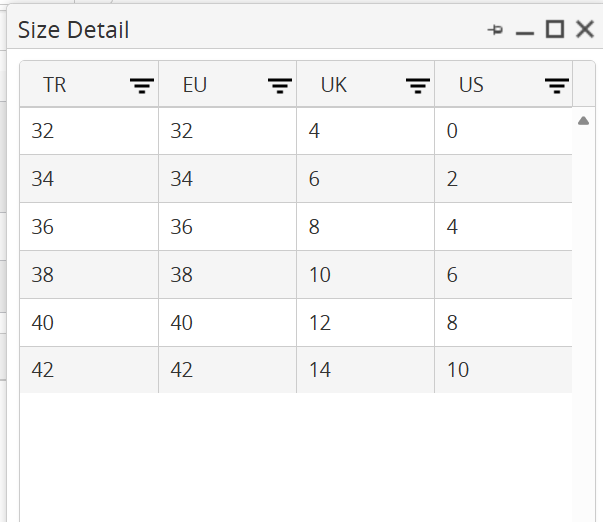603x522 pixels.
Task: Open the EU column filter menu
Action: (281, 86)
